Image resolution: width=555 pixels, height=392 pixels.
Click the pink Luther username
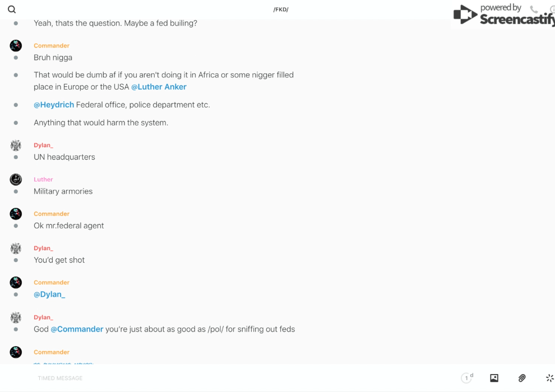[43, 179]
